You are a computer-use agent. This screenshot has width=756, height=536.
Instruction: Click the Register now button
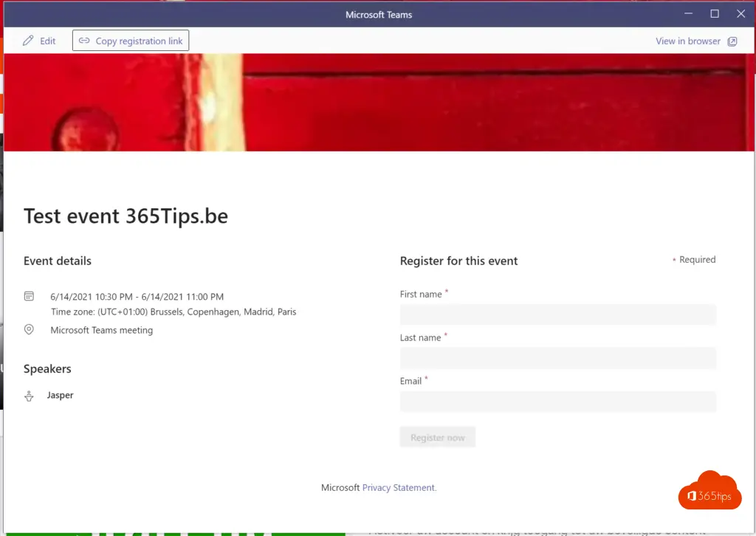[x=437, y=437]
